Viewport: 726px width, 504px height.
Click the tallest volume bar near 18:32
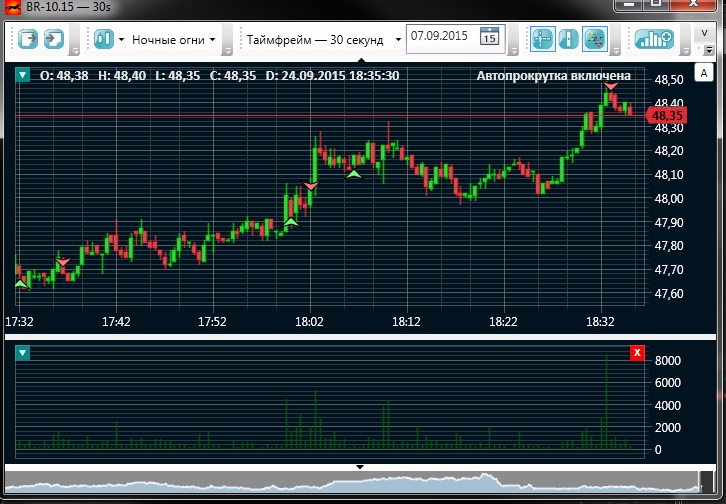pos(607,402)
